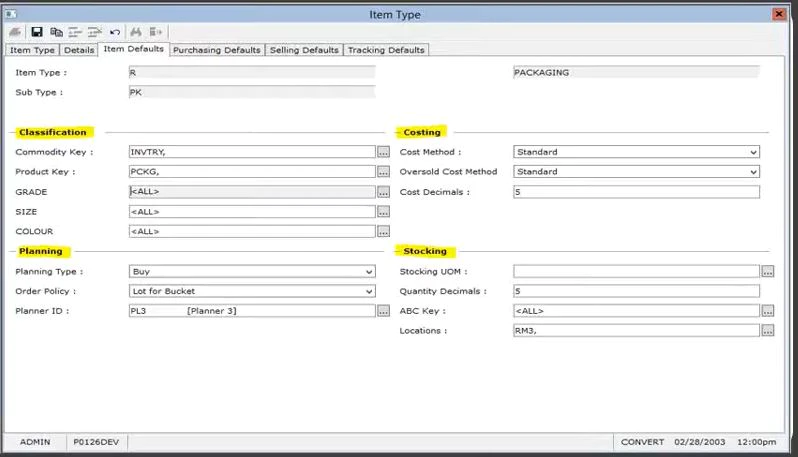Click the Sub Type field showing PK

(x=252, y=92)
